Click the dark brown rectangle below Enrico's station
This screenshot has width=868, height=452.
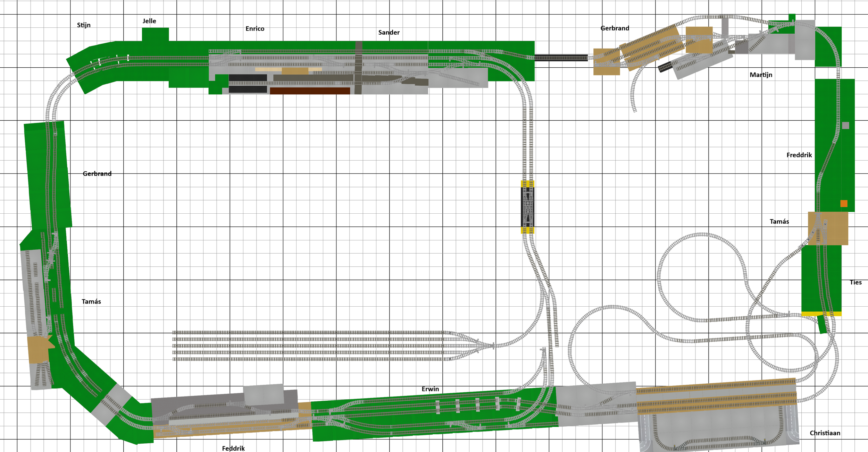[x=310, y=91]
